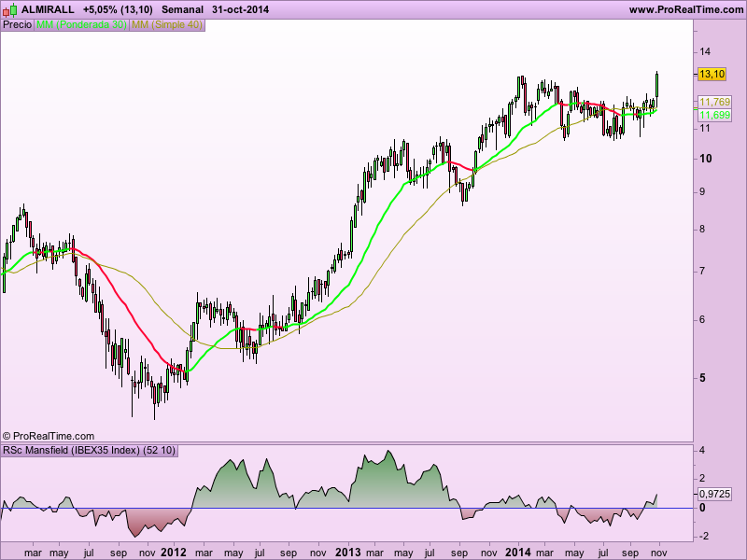
Task: Click the price level 8 on scale
Action: pos(702,229)
